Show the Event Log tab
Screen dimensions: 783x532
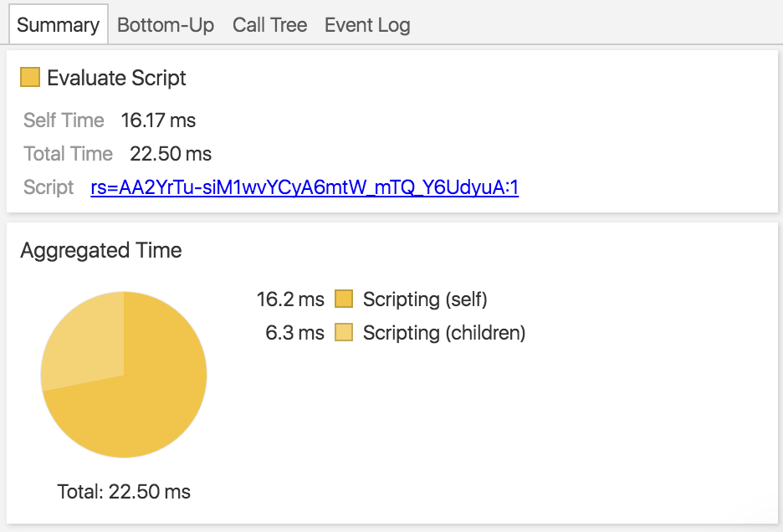(x=367, y=25)
